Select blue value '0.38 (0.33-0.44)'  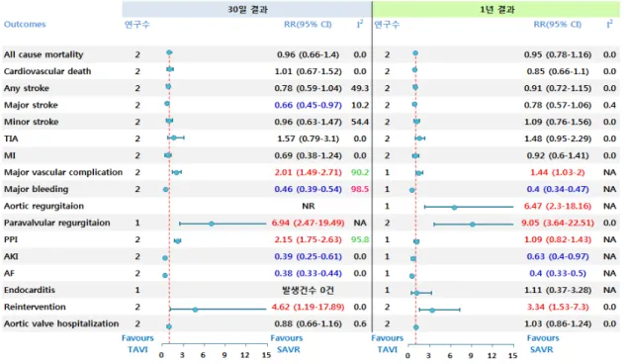tap(308, 273)
